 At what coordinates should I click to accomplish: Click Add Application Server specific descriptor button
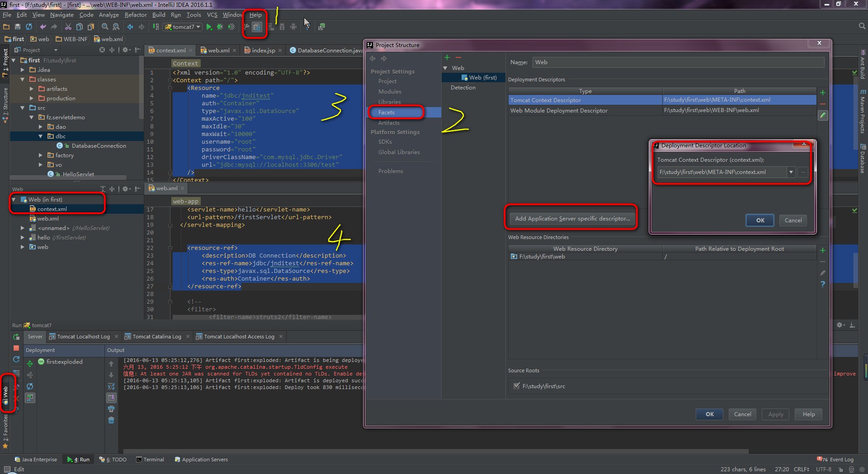572,219
